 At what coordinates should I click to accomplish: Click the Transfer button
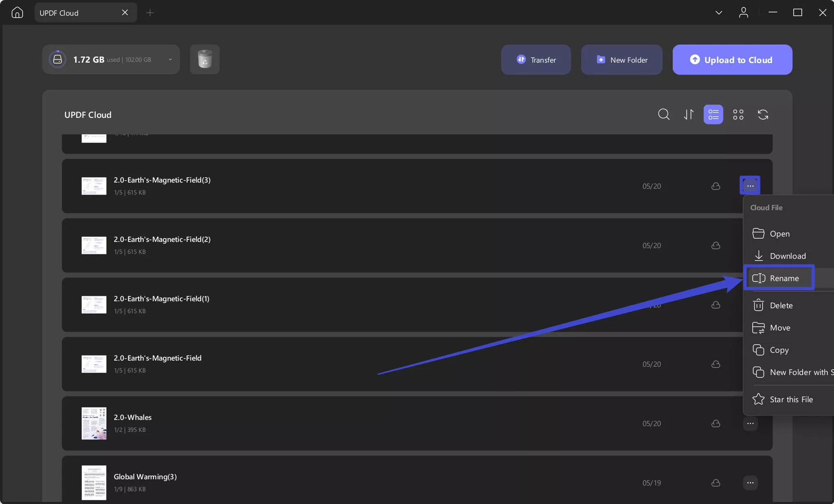pyautogui.click(x=536, y=60)
